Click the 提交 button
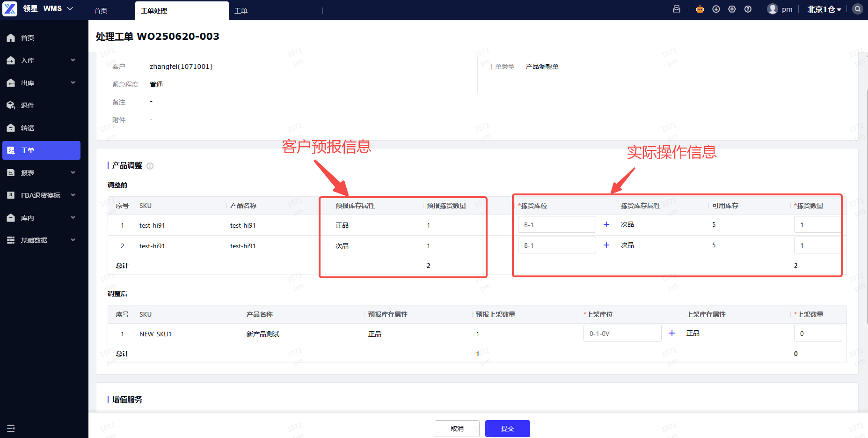Viewport: 868px width, 438px height. coord(508,429)
